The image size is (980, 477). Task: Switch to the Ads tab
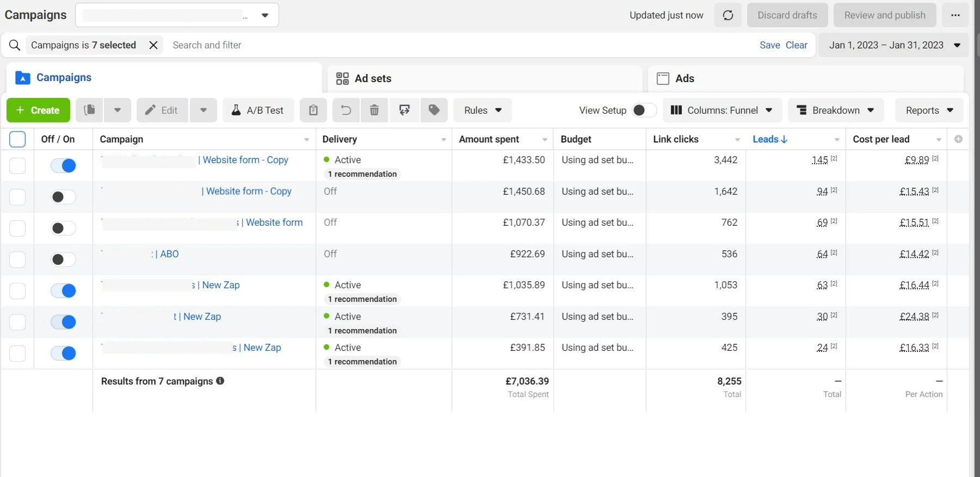(x=806, y=78)
